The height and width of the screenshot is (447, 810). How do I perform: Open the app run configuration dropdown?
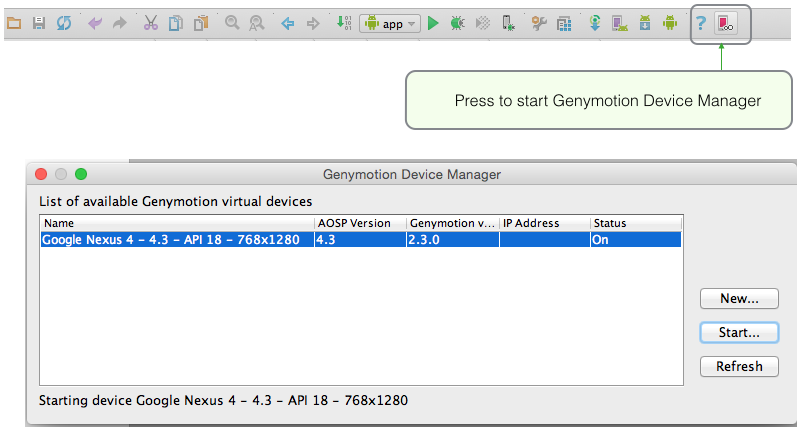[x=390, y=24]
